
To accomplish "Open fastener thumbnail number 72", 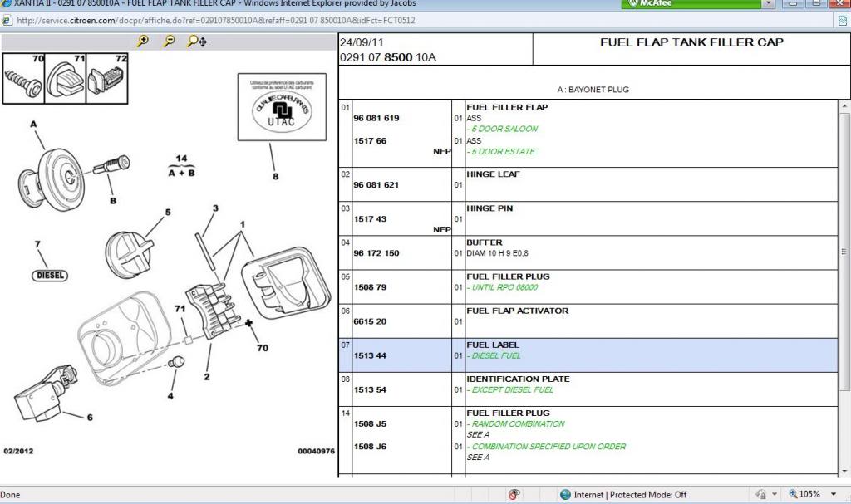I will (107, 79).
